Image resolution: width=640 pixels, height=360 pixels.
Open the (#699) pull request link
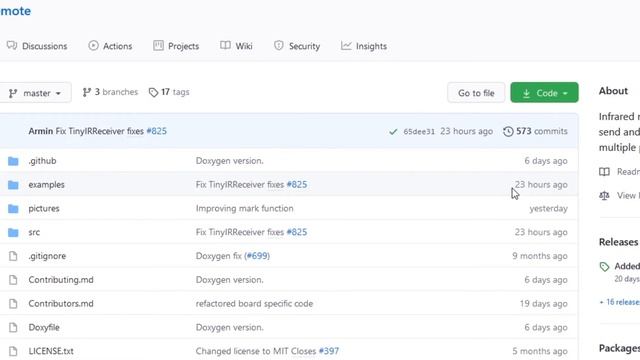point(257,256)
